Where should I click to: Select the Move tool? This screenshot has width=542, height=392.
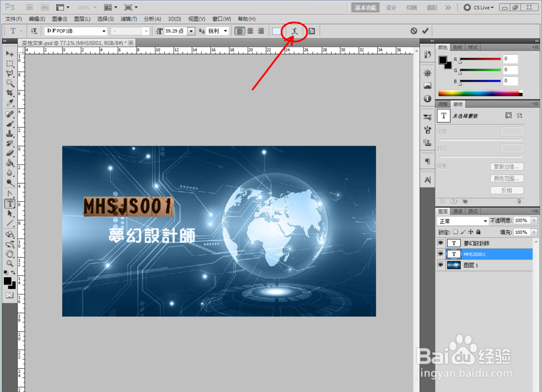10,54
